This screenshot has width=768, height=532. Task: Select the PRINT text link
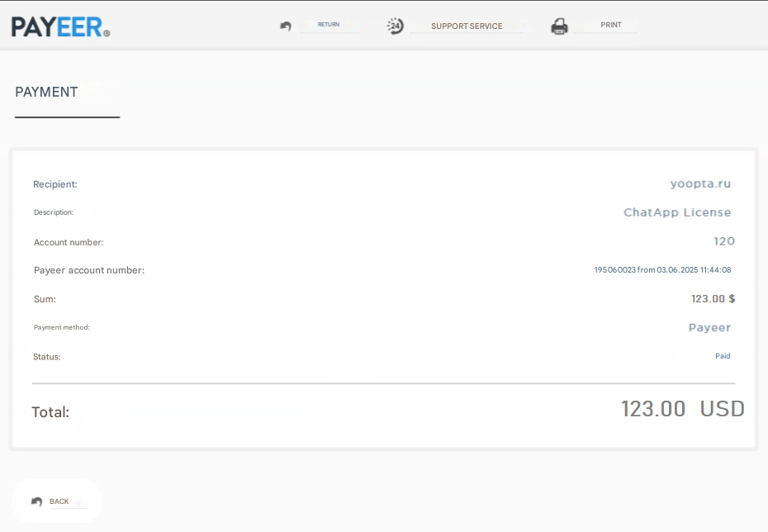click(x=611, y=25)
